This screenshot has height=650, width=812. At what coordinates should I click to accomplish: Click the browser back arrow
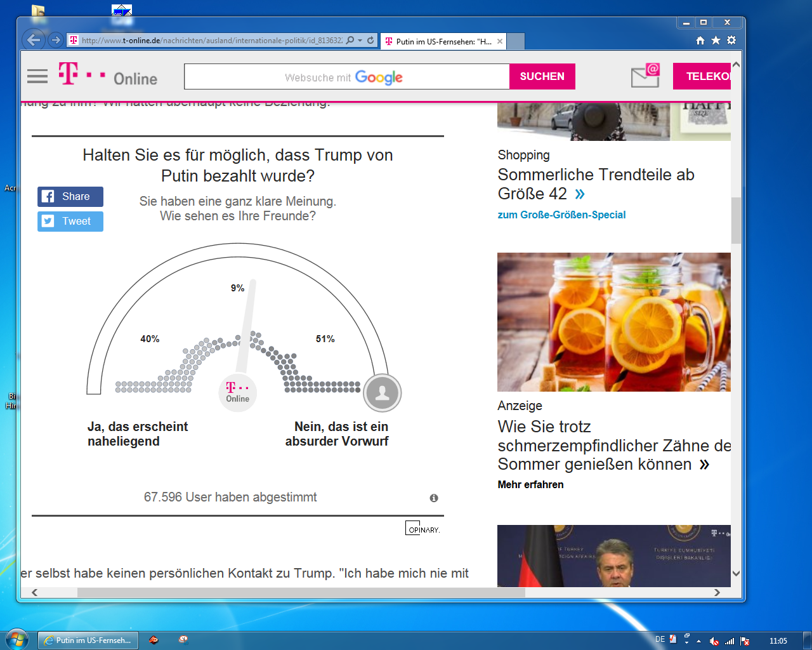pyautogui.click(x=34, y=40)
